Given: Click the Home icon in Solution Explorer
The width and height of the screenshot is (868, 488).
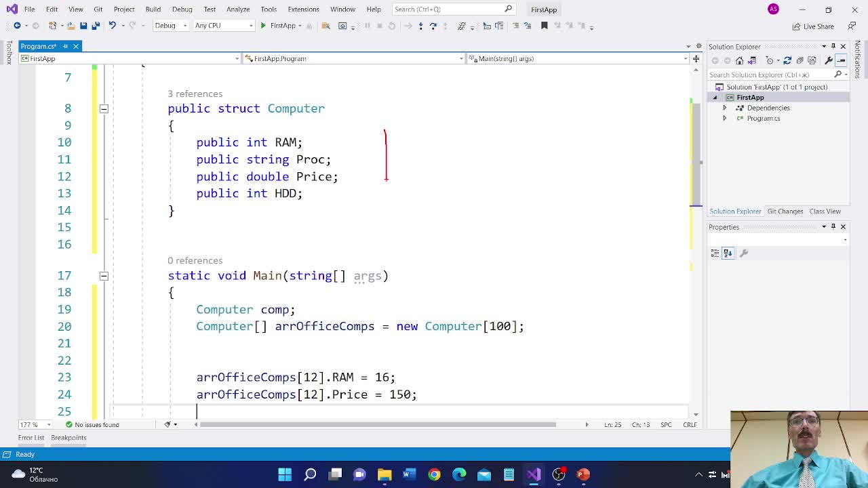Looking at the screenshot, I should pyautogui.click(x=739, y=60).
